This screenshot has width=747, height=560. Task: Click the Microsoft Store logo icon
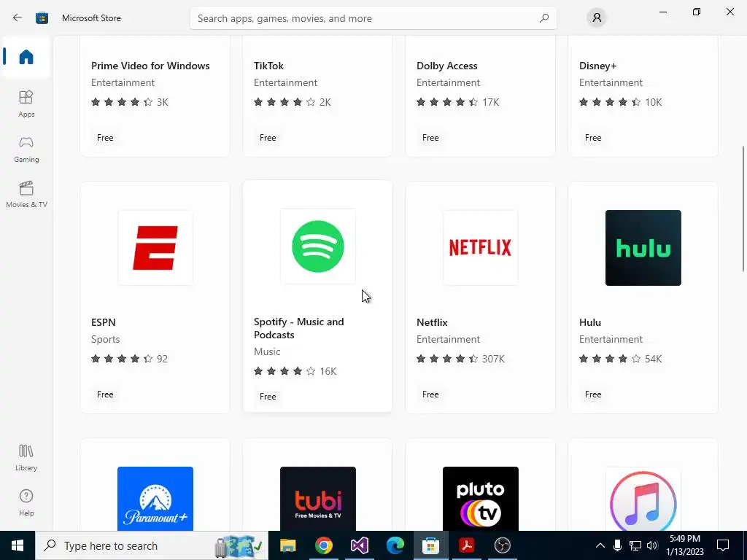(42, 18)
